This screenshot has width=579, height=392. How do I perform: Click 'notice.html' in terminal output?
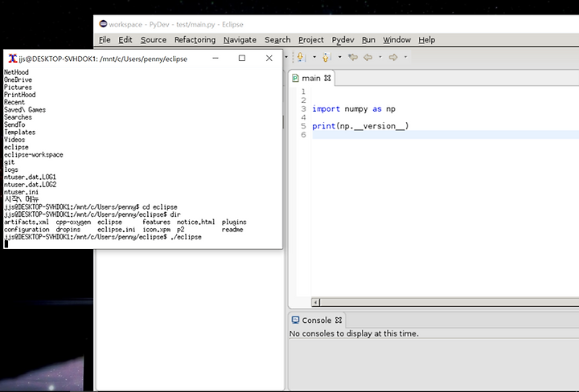(195, 222)
